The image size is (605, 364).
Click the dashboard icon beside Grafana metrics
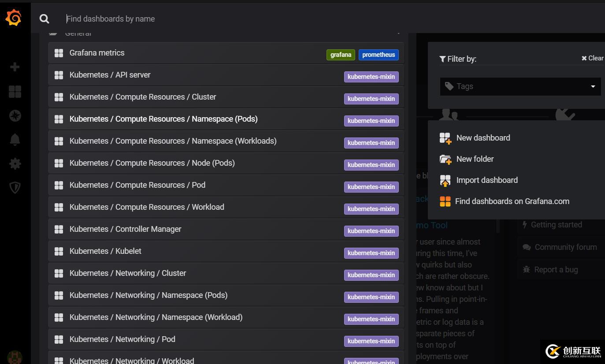click(59, 53)
